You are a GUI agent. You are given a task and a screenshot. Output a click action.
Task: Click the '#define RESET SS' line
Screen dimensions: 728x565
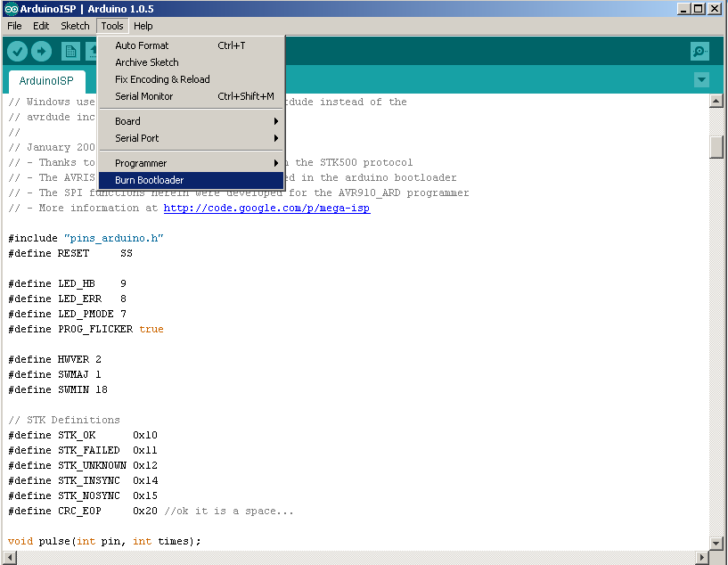(x=70, y=253)
